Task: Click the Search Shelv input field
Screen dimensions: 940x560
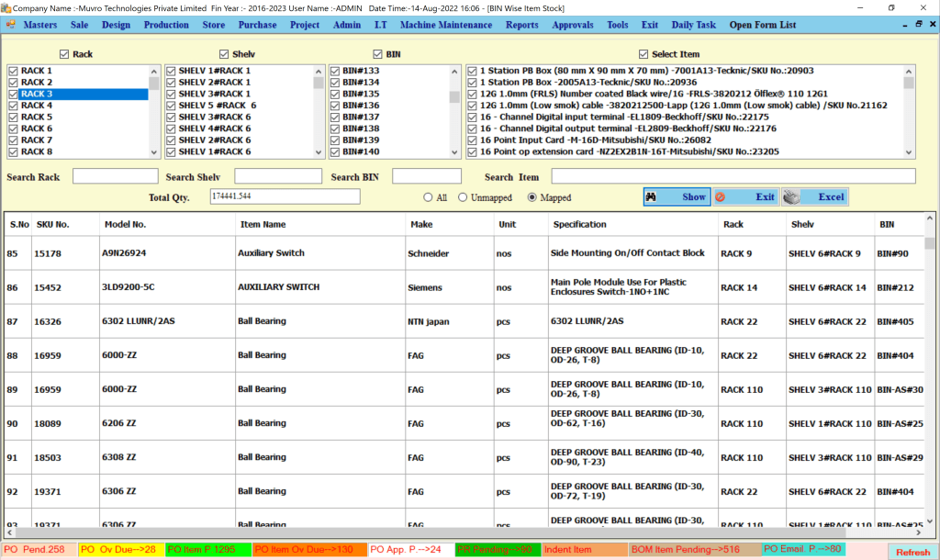Action: tap(277, 176)
